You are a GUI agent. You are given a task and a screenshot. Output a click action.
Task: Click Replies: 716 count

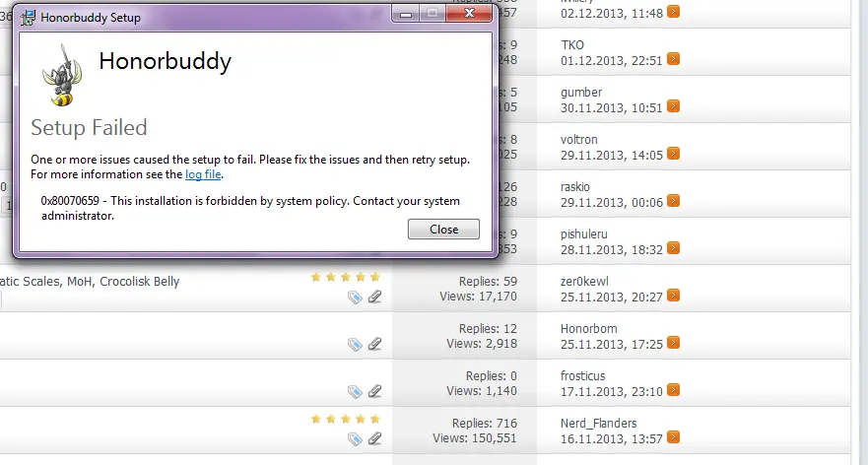click(x=485, y=424)
